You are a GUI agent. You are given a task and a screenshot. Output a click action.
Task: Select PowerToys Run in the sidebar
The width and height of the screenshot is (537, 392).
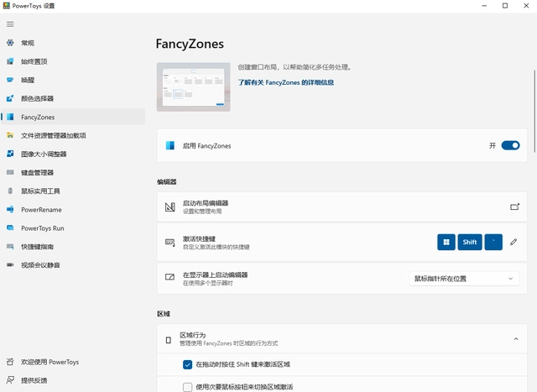(x=73, y=227)
